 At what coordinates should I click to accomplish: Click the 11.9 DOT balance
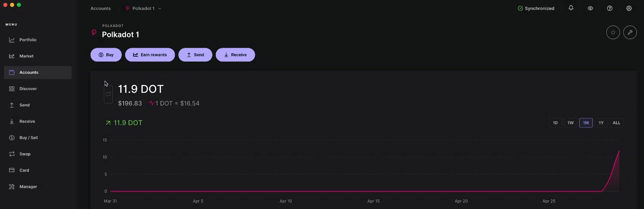141,89
